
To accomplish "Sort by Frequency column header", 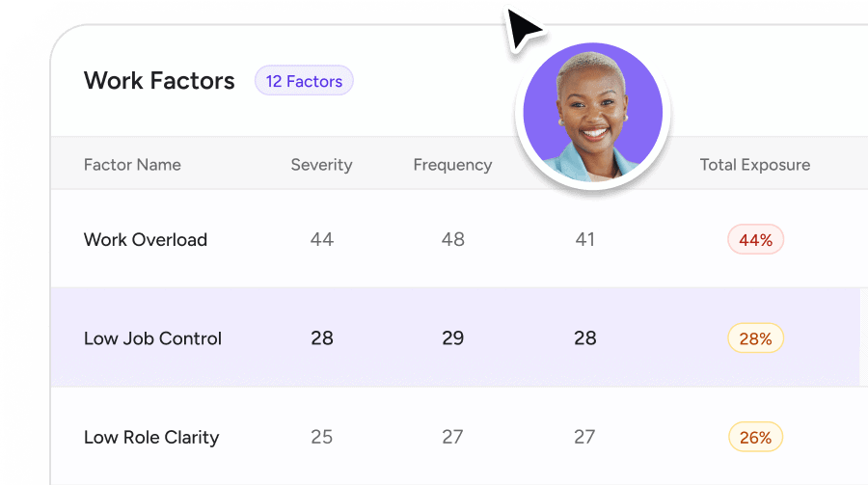I will (452, 165).
